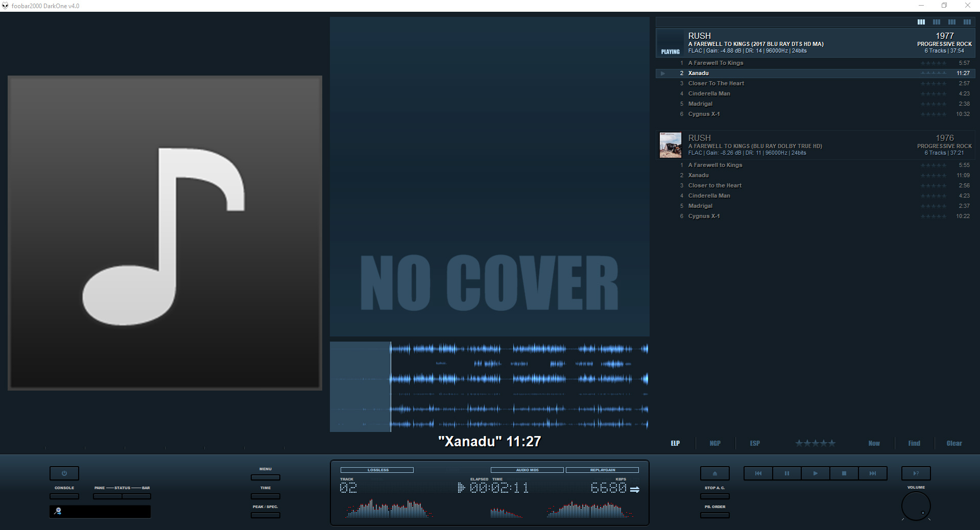Click the power button above Console
The height and width of the screenshot is (530, 980).
(x=64, y=473)
